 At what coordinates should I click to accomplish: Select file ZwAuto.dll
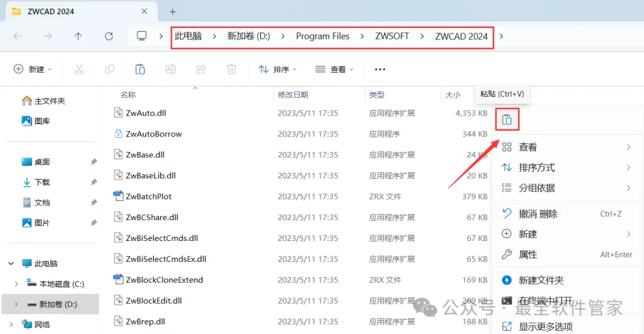[x=146, y=113]
